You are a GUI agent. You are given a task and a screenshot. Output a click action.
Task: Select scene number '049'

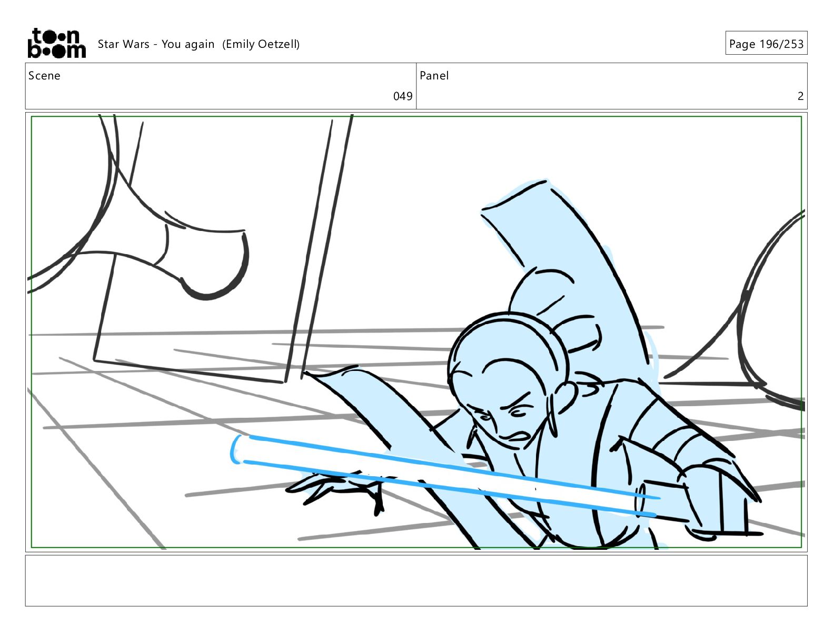403,96
